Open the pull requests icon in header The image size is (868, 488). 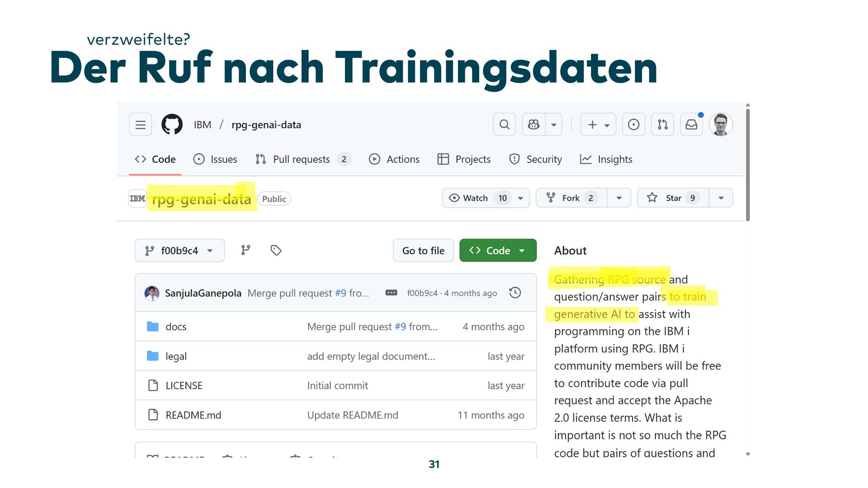click(662, 125)
